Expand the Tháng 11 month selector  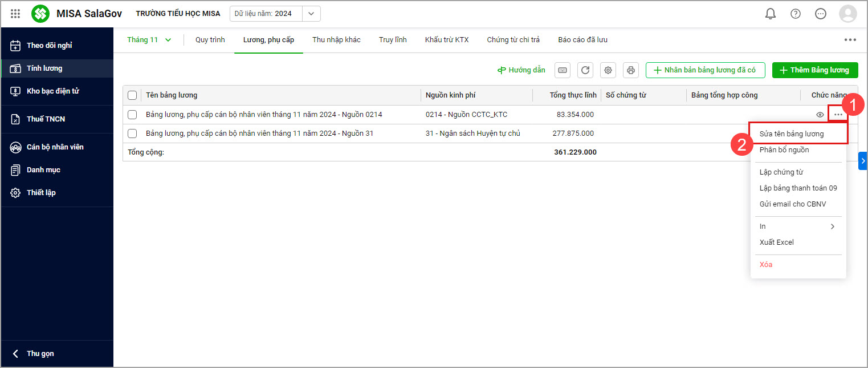point(149,40)
